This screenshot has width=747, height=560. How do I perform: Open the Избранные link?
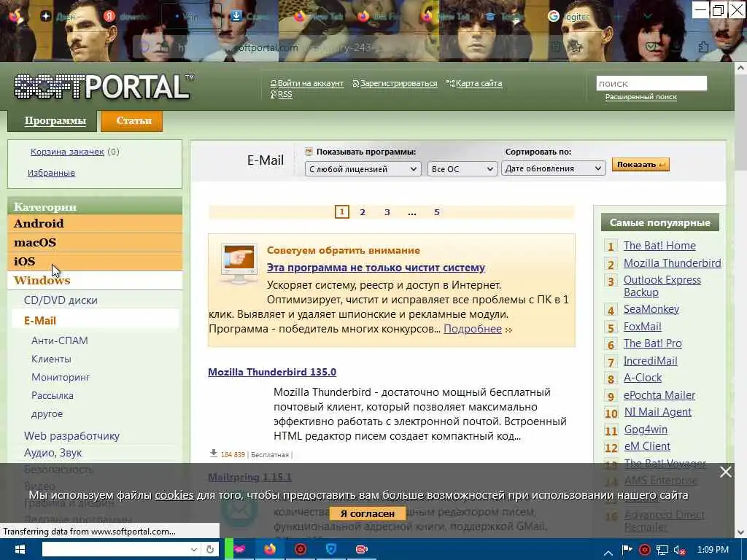point(51,173)
